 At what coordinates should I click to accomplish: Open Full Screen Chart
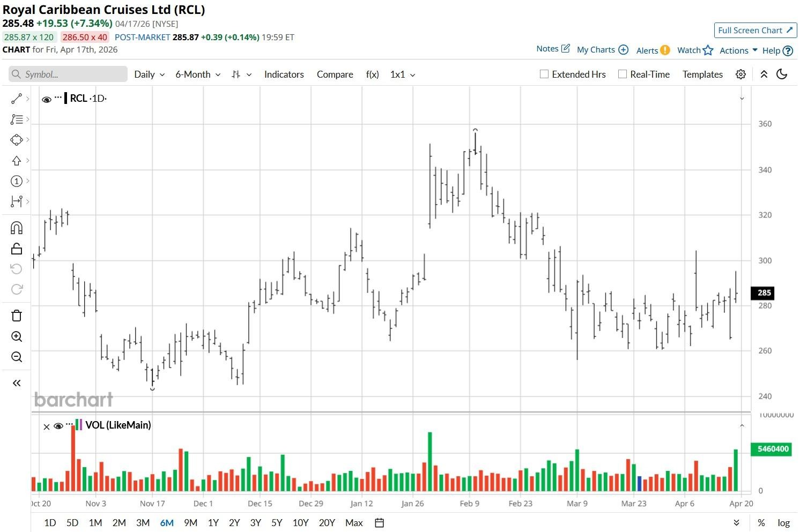pyautogui.click(x=755, y=31)
